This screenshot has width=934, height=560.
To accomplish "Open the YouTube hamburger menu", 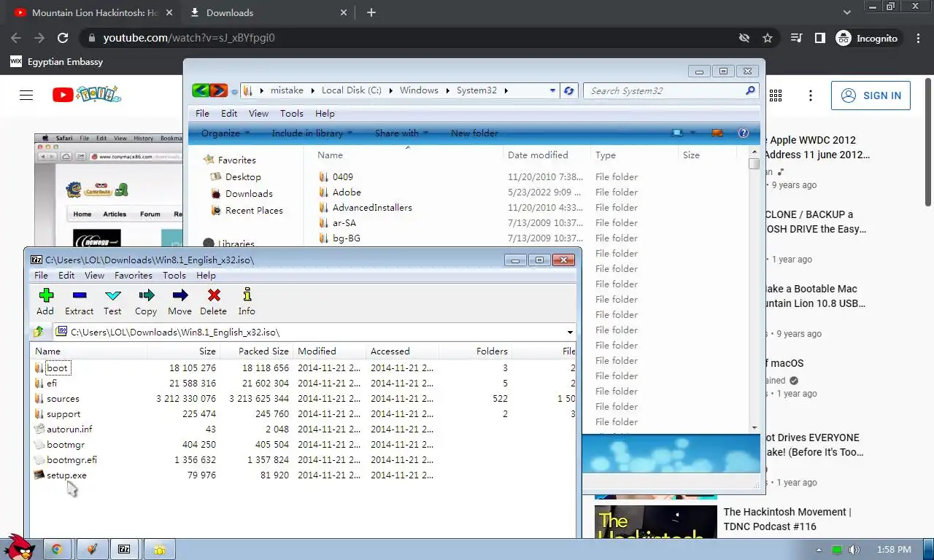I will [x=26, y=96].
